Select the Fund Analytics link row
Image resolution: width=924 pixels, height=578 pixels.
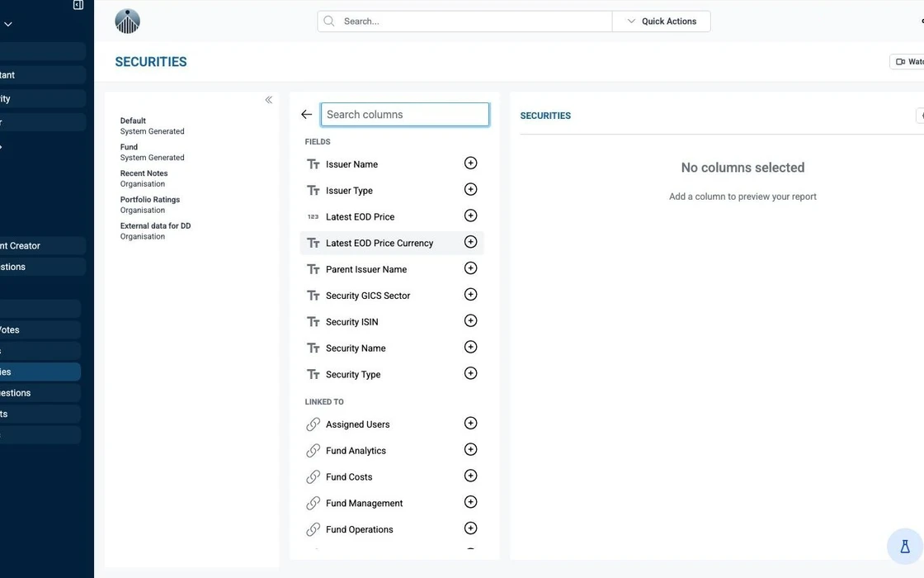click(392, 451)
